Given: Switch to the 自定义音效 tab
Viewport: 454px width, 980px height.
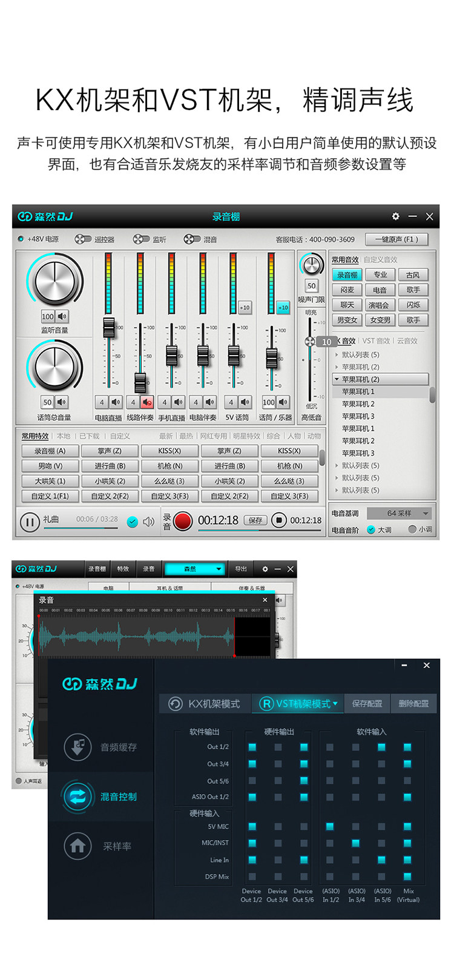Looking at the screenshot, I should (x=381, y=259).
